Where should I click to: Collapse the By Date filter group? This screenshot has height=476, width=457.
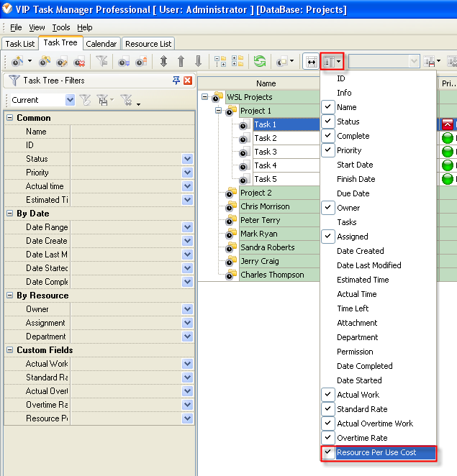[11, 214]
